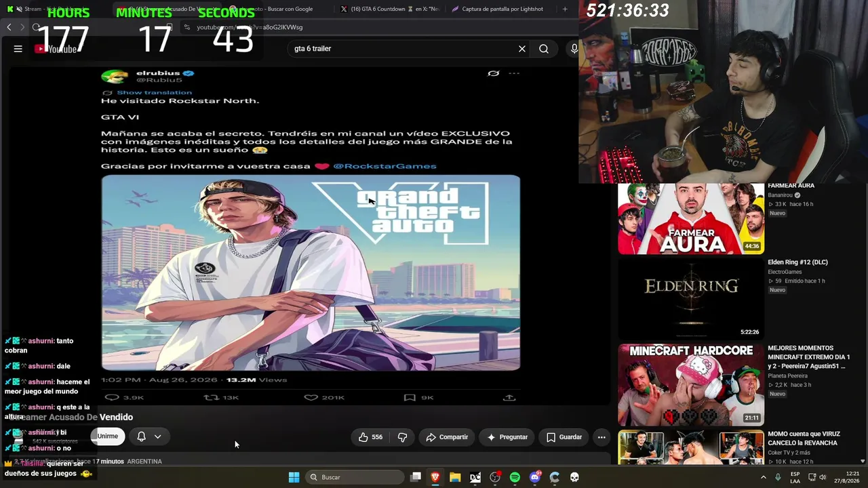Image resolution: width=868 pixels, height=488 pixels.
Task: Change ESP LAA keyboard language
Action: pos(795,477)
